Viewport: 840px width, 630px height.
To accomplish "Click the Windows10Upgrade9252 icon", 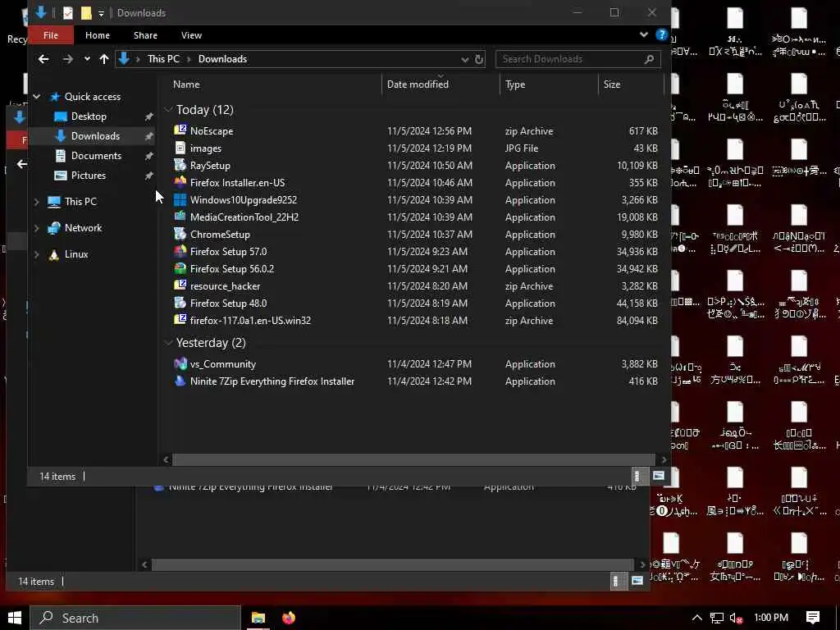I will coord(180,199).
